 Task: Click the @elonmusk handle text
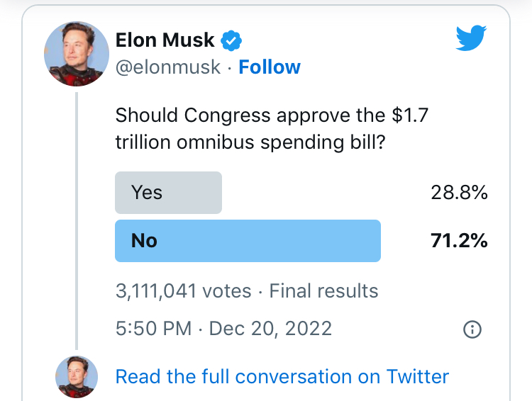168,67
